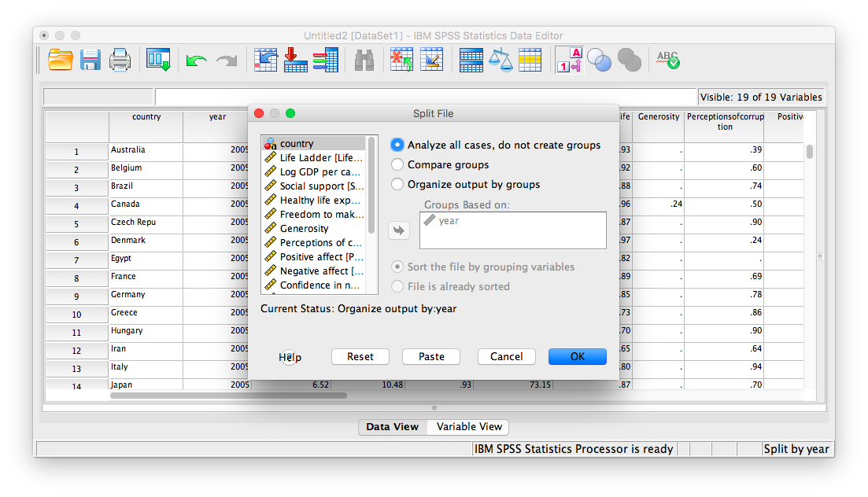Insert variable toolbar icon

tap(431, 60)
